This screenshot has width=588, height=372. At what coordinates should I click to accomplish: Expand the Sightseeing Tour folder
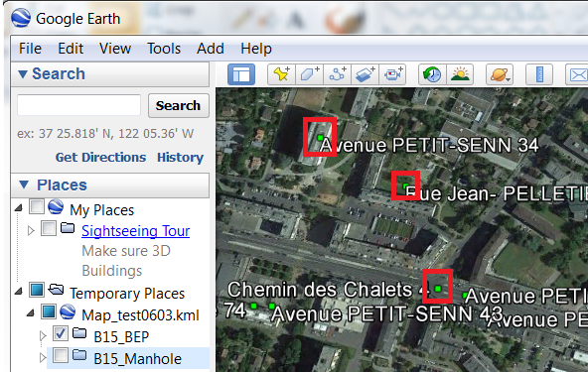tap(31, 231)
